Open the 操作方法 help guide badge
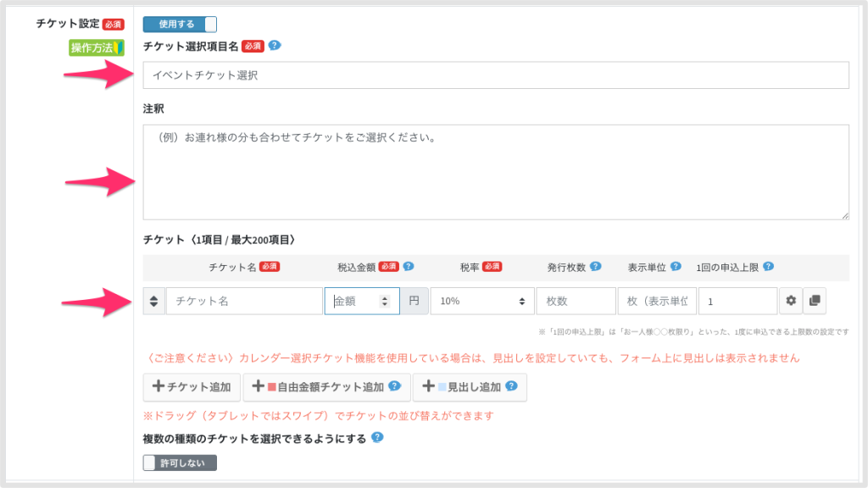The width and height of the screenshot is (868, 488). [97, 47]
